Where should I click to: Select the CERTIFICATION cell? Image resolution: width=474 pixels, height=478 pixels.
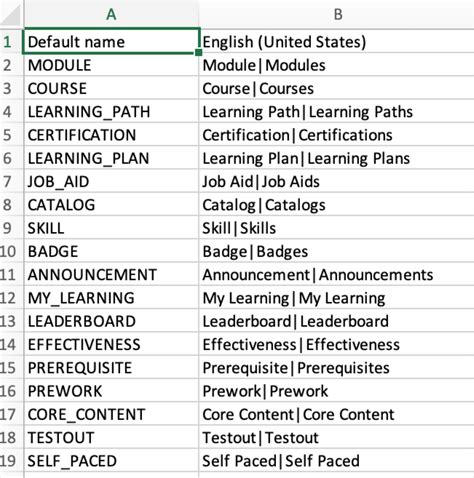pos(111,135)
